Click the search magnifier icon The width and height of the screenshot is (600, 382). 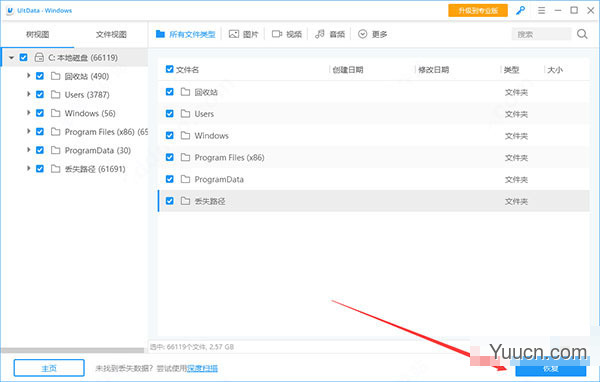[582, 34]
